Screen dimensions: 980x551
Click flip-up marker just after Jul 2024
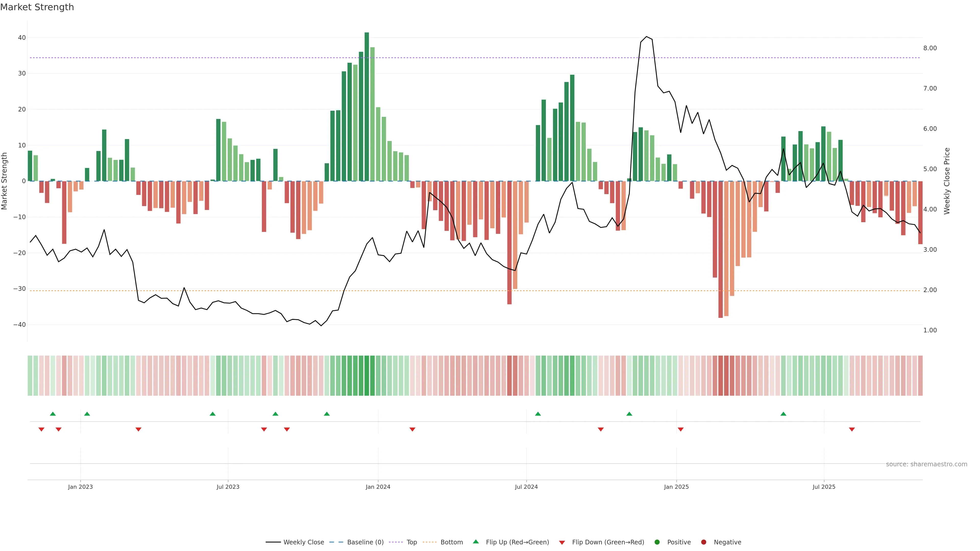pos(538,414)
